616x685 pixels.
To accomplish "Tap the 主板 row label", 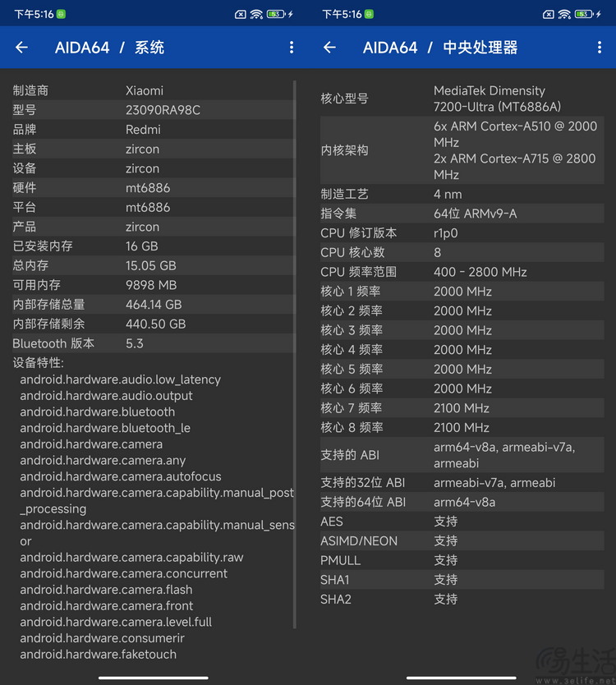I will point(25,149).
